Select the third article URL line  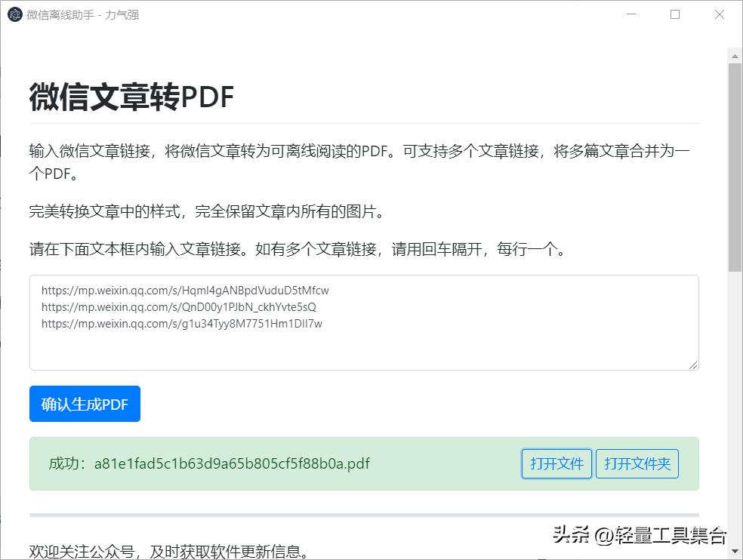[x=182, y=323]
